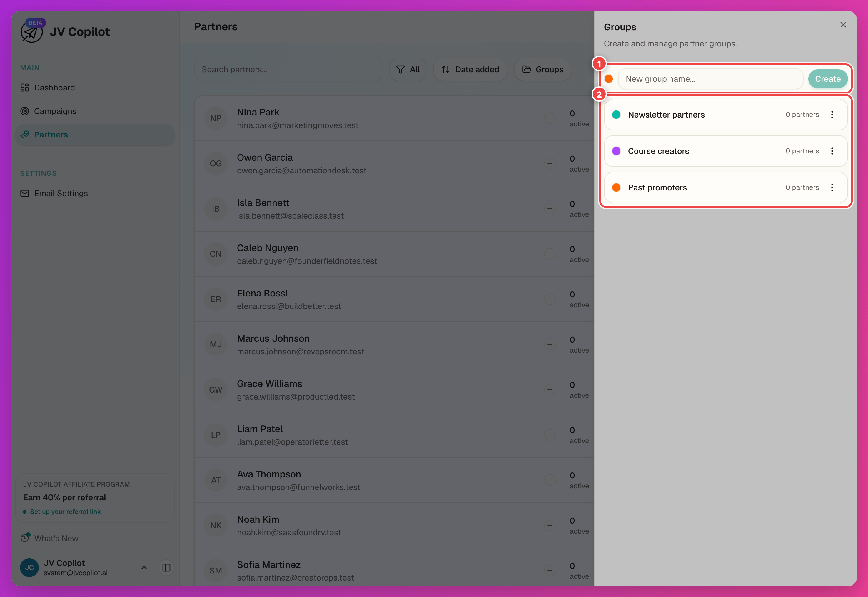Click the plus icon for Caleb Nguyen
This screenshot has width=868, height=597.
click(550, 254)
